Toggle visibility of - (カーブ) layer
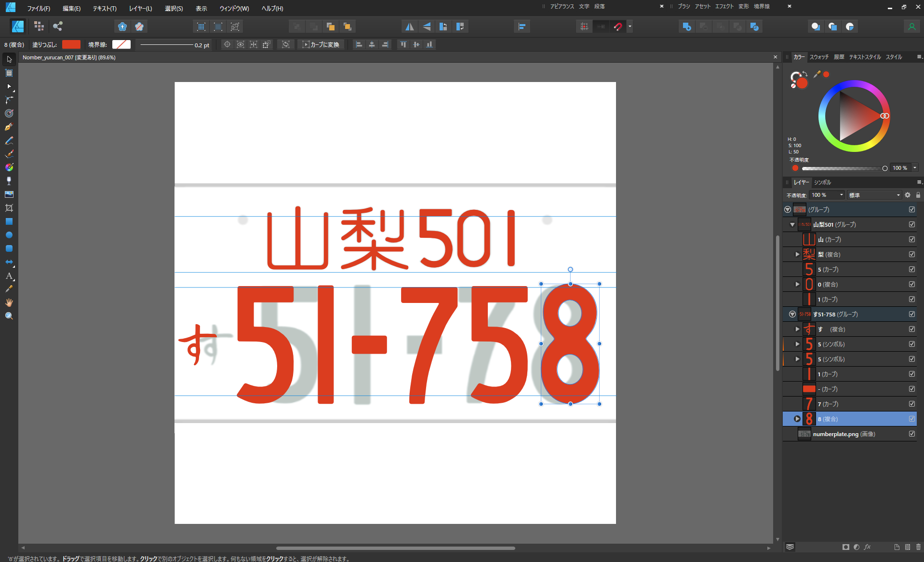 click(912, 389)
